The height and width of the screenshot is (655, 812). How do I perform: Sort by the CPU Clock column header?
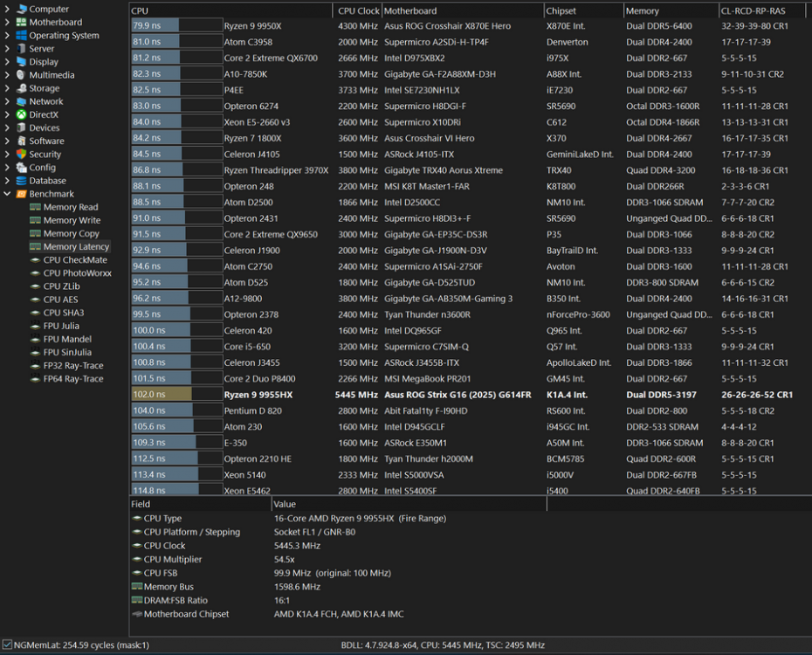click(x=358, y=11)
